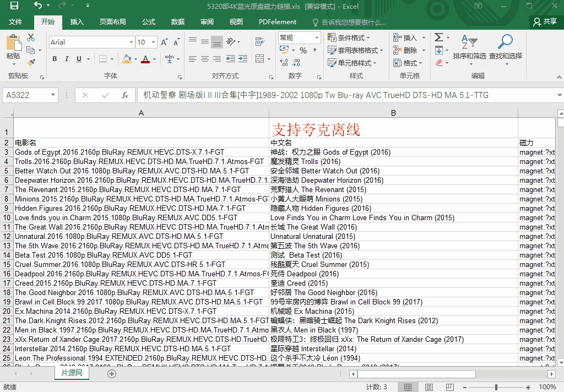Switch to the 插入 ribbon tab
Screen dimensions: 564x392
tap(77, 22)
